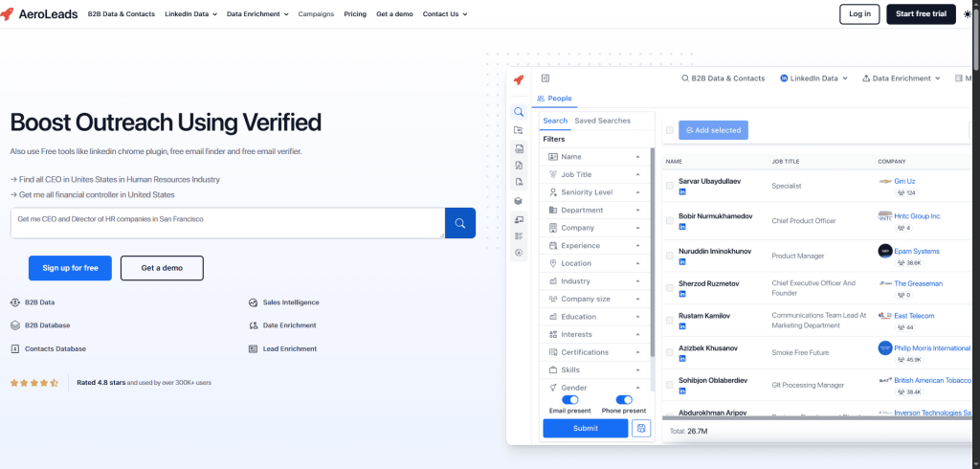This screenshot has width=980, height=469.
Task: Click the Start free trial button
Action: [x=921, y=13]
